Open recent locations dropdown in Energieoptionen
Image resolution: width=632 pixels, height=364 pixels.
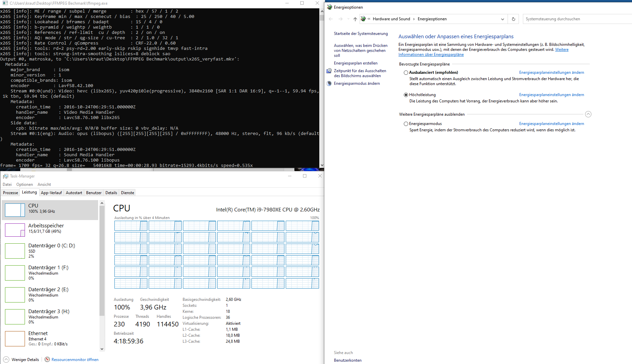[348, 19]
